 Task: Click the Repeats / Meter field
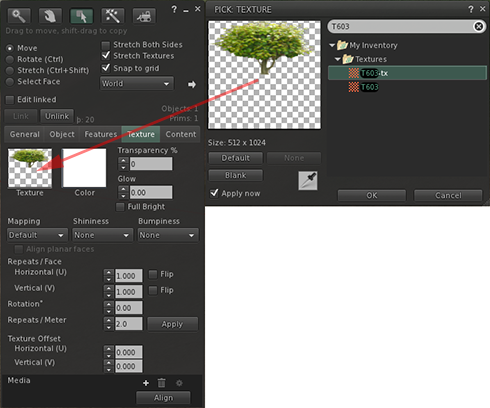(129, 324)
